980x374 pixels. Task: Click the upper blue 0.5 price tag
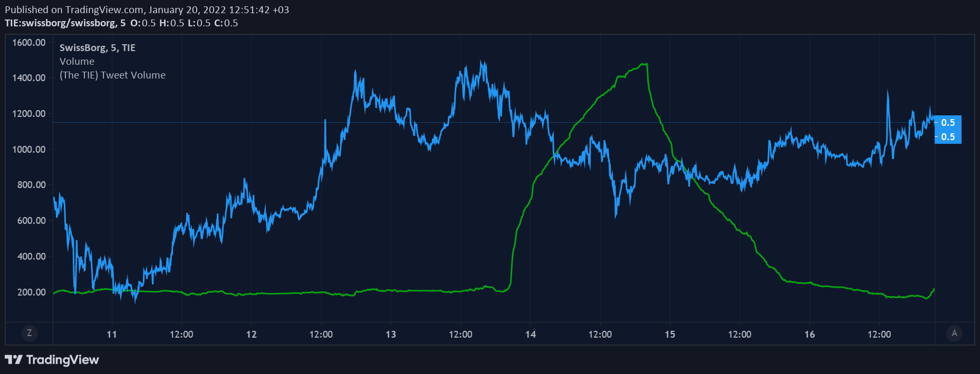click(948, 123)
